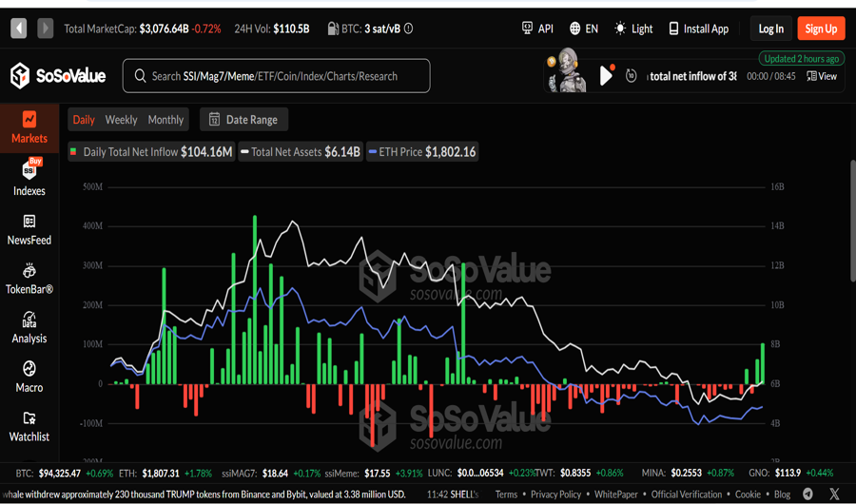Image resolution: width=856 pixels, height=504 pixels.
Task: Click the TRUMP tokens whale news headline
Action: (x=204, y=494)
